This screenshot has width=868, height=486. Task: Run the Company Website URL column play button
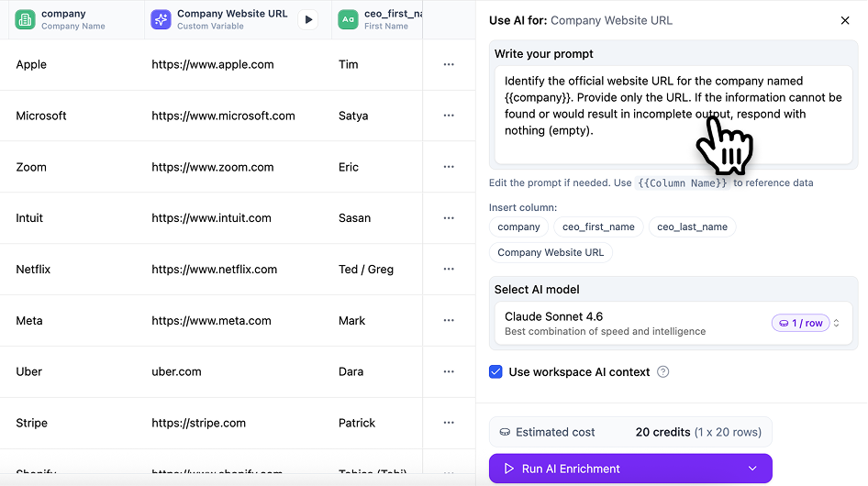pyautogui.click(x=308, y=19)
